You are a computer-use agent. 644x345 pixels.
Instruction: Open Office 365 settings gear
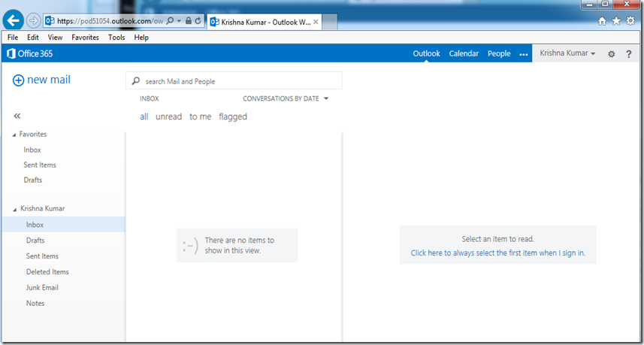(x=612, y=54)
